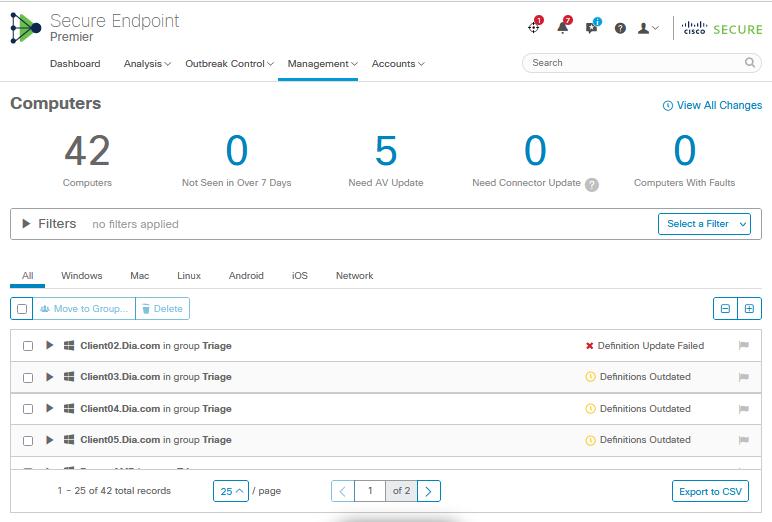This screenshot has width=772, height=522.
Task: Click the Windows icon beside Client04.Dia.com
Action: (x=69, y=408)
